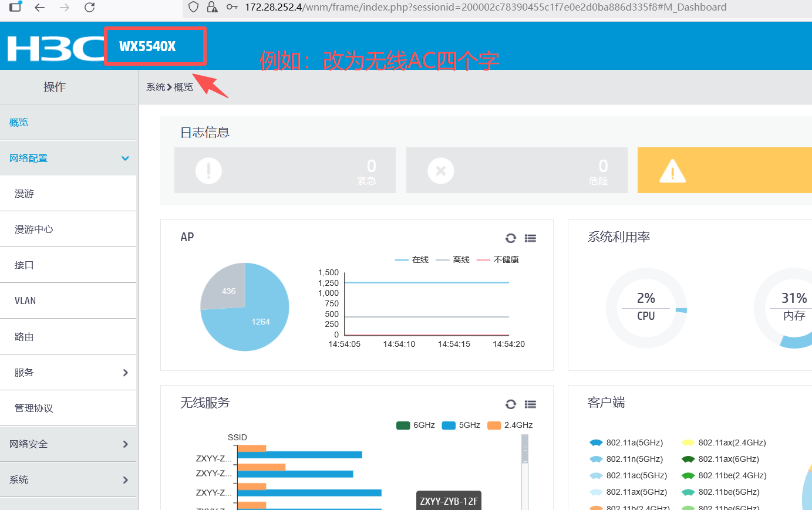
Task: Click the 2% CPU usage gauge
Action: 646,308
